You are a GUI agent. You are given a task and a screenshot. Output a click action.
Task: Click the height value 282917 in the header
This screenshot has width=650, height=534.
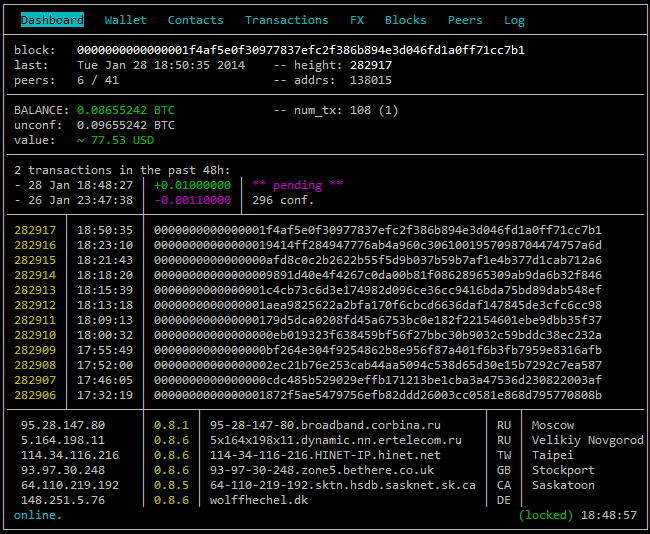(x=371, y=65)
